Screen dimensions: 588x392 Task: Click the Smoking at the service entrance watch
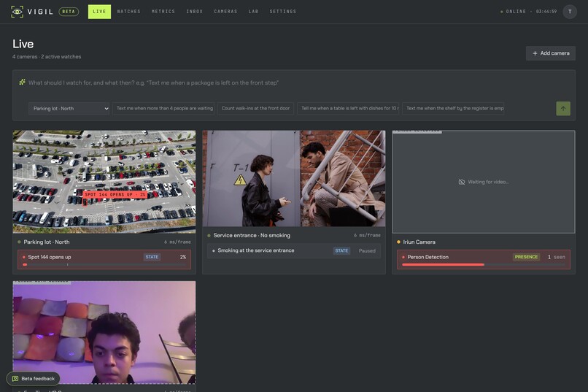294,250
